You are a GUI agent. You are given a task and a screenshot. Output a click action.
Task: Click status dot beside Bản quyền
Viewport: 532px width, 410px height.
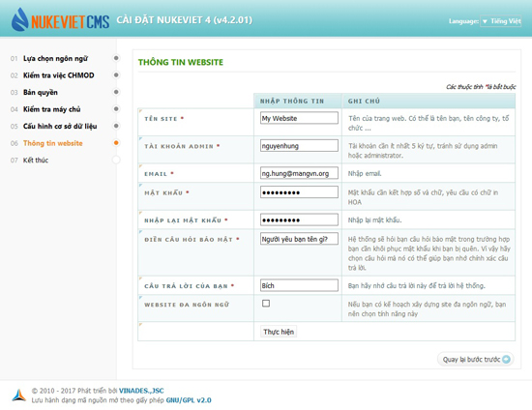(x=116, y=92)
